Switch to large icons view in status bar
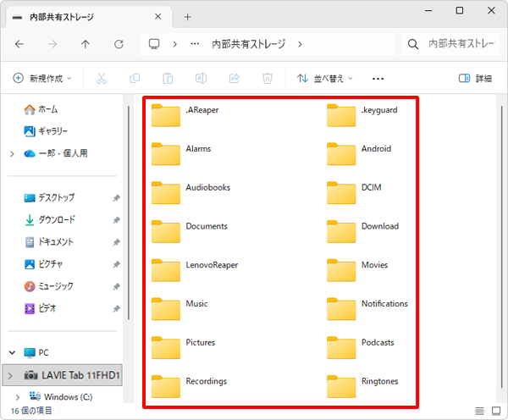 pos(496,411)
